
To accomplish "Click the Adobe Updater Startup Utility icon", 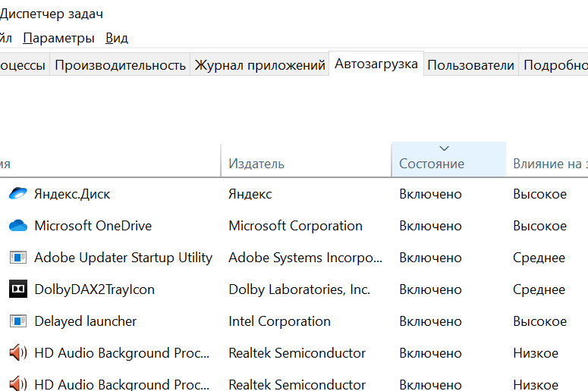I will [18, 258].
